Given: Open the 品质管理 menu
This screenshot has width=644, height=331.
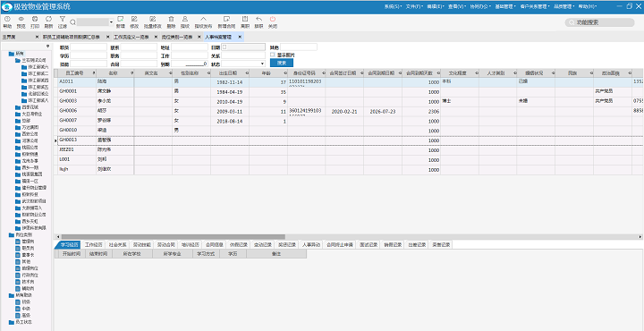Looking at the screenshot, I should pyautogui.click(x=563, y=6).
